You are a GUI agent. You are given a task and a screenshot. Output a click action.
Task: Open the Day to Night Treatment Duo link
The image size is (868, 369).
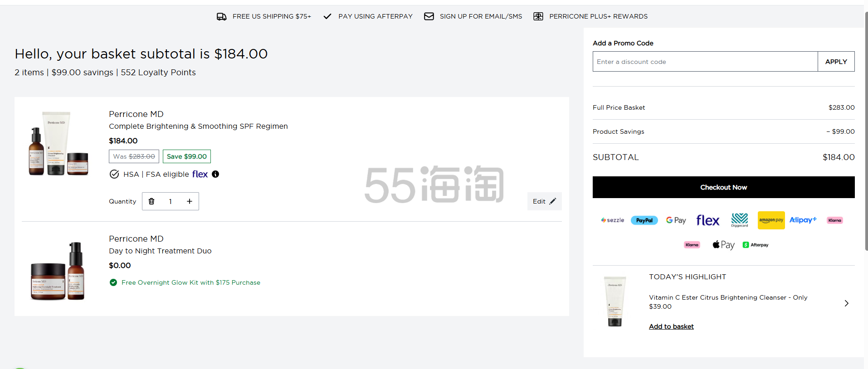click(160, 251)
